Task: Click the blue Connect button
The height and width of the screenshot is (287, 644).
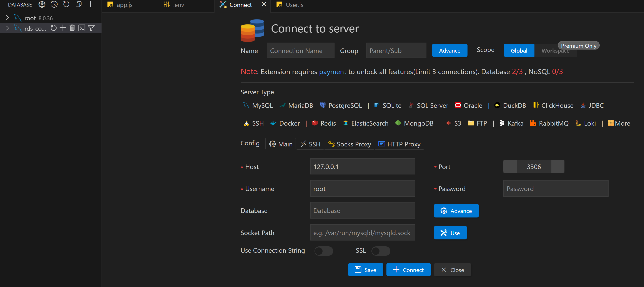Action: coord(408,270)
